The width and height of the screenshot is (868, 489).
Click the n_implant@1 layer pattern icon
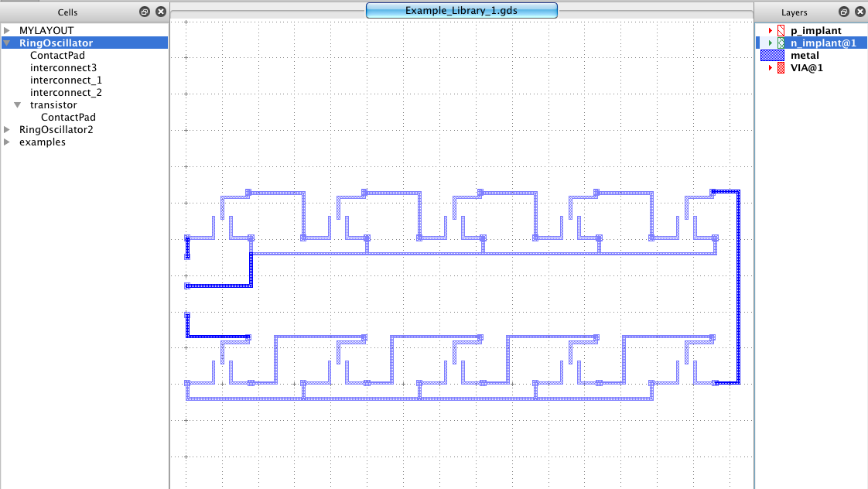tap(781, 43)
